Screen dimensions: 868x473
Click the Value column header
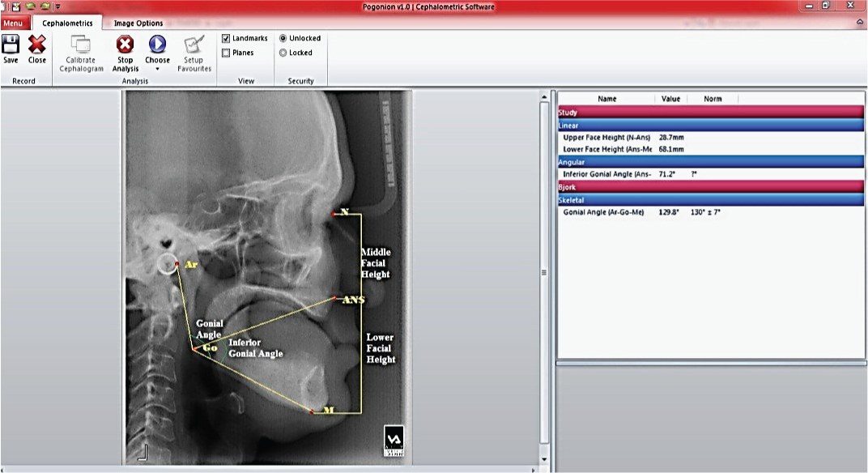(x=670, y=99)
